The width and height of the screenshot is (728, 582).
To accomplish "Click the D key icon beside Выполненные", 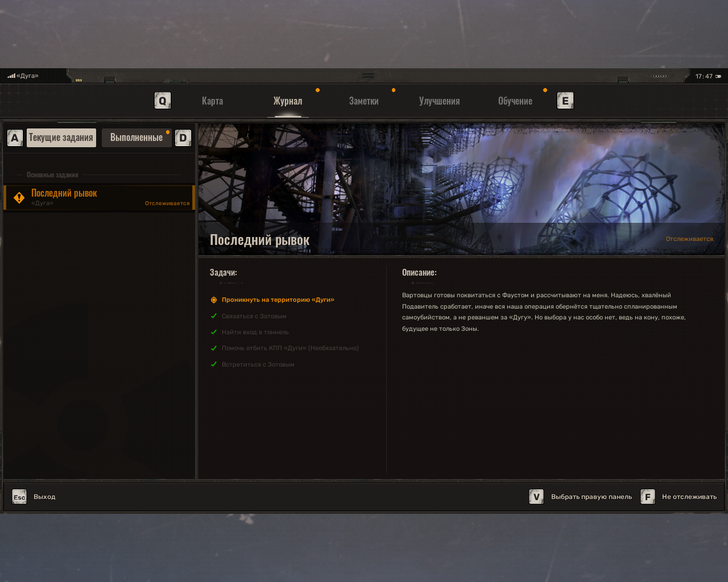I will click(x=183, y=138).
